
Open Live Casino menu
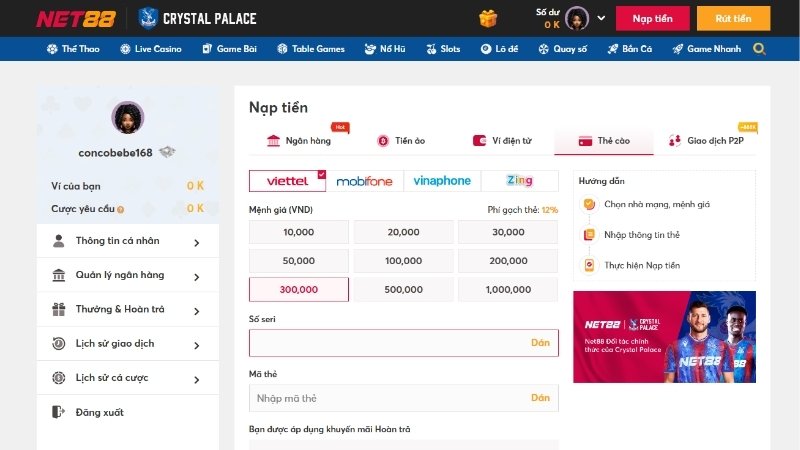pos(151,49)
